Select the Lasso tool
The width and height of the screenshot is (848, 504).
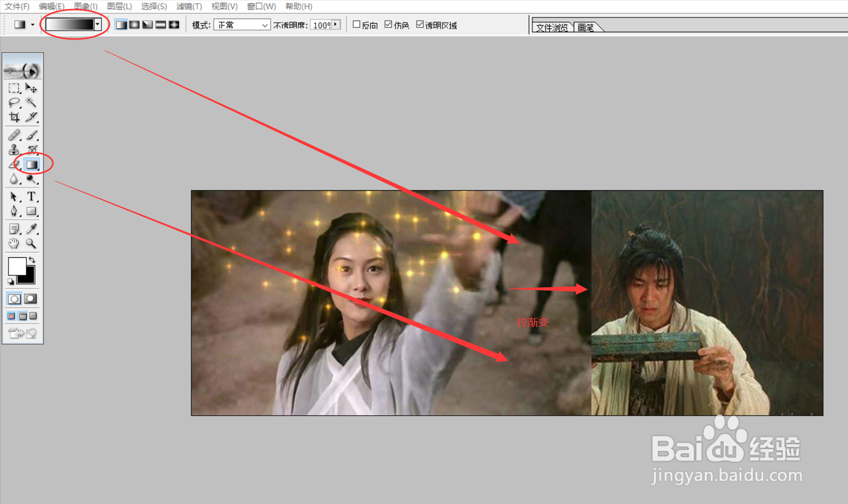tap(14, 102)
